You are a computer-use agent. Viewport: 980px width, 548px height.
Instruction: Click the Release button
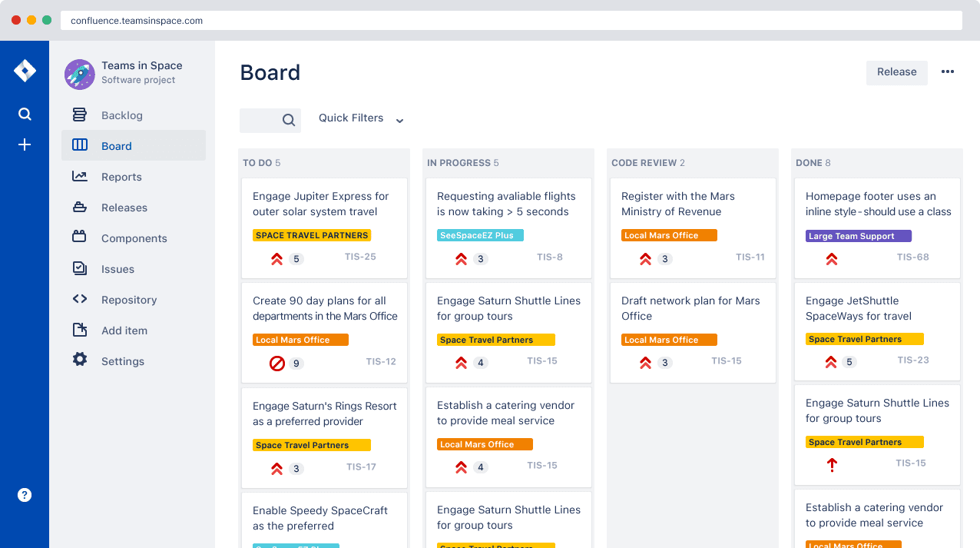tap(896, 72)
